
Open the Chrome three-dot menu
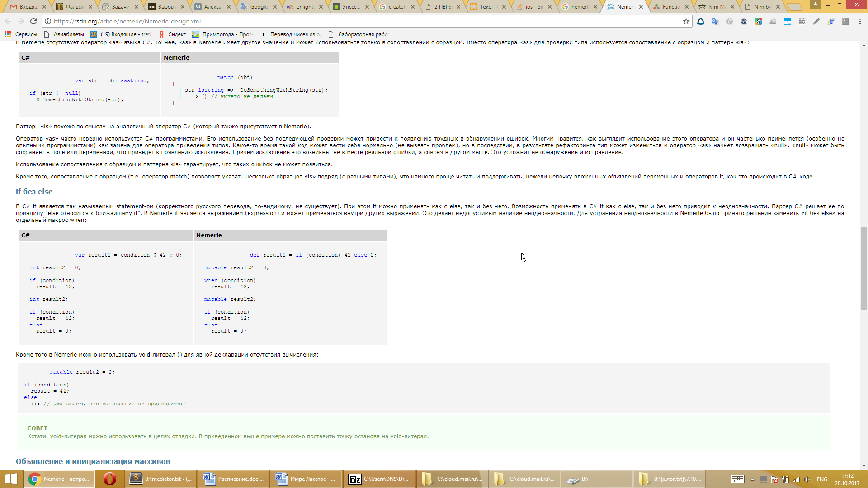[860, 21]
